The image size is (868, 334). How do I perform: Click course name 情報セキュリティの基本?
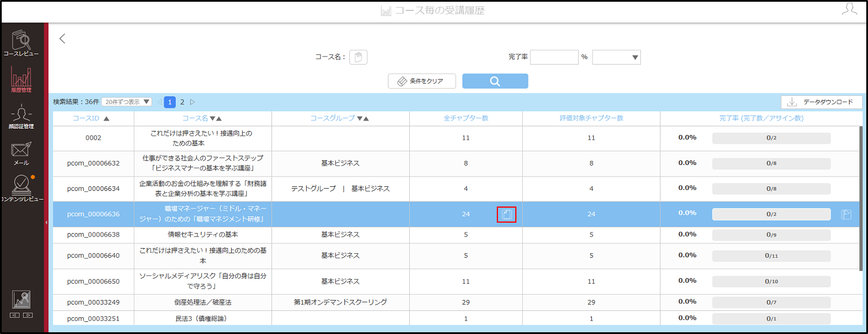pyautogui.click(x=203, y=235)
